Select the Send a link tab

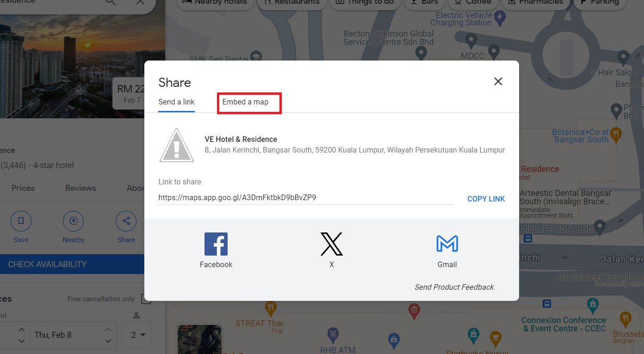point(176,102)
